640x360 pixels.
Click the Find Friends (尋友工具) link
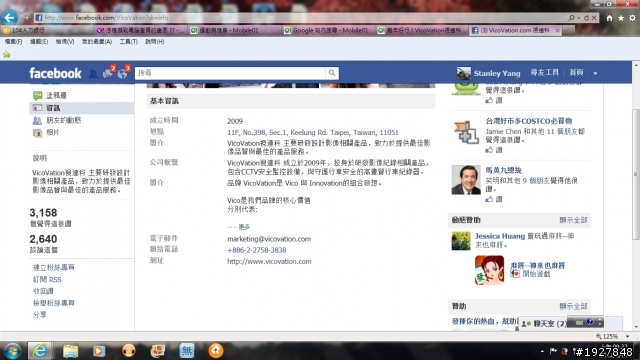[x=544, y=73]
